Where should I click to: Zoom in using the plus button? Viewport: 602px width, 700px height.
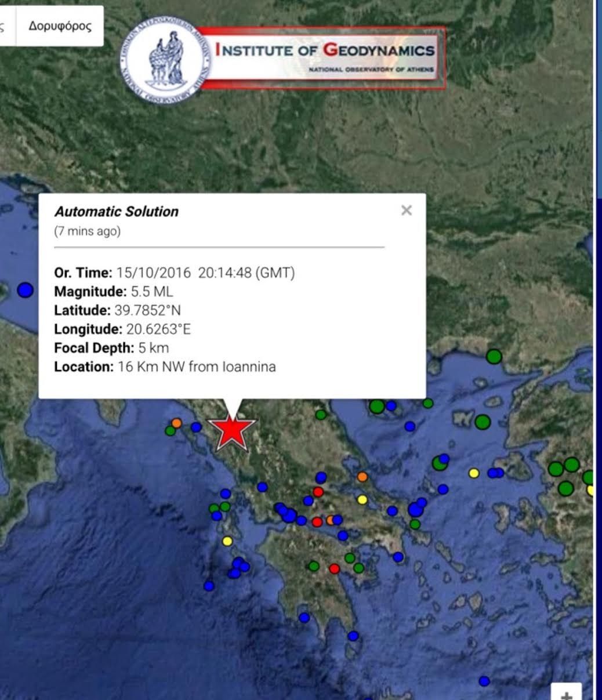[x=567, y=693]
